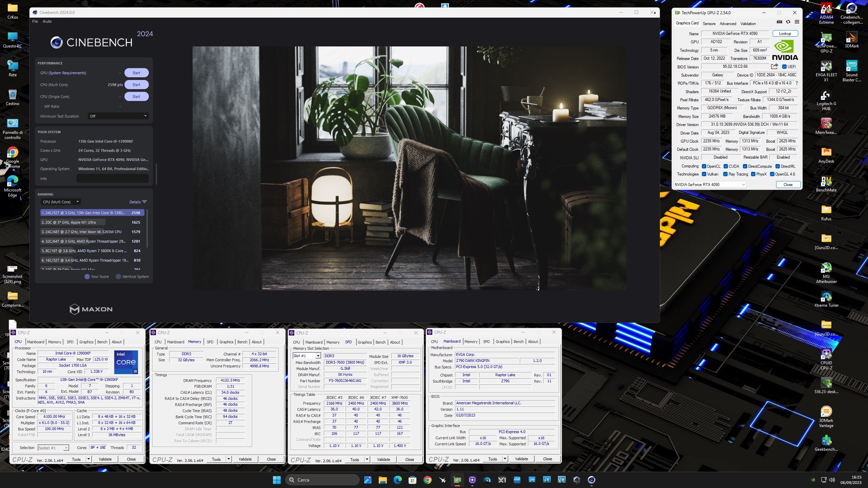Toggle the OpenCL checkbox
Viewport: 868px width, 488px height.
tap(704, 166)
